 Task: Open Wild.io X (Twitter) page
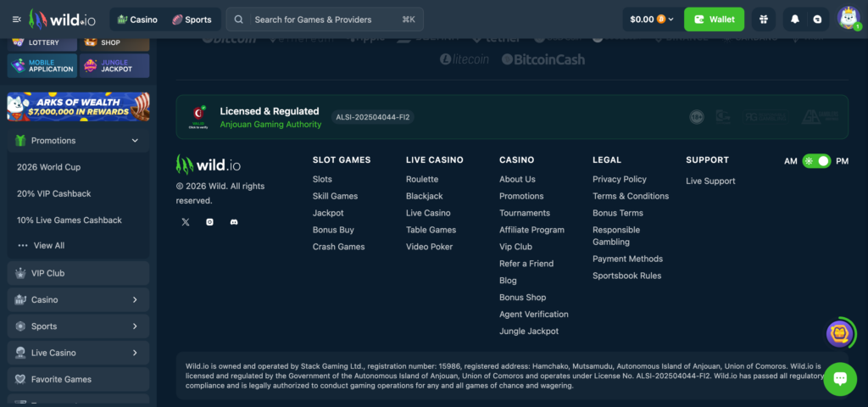pyautogui.click(x=186, y=222)
